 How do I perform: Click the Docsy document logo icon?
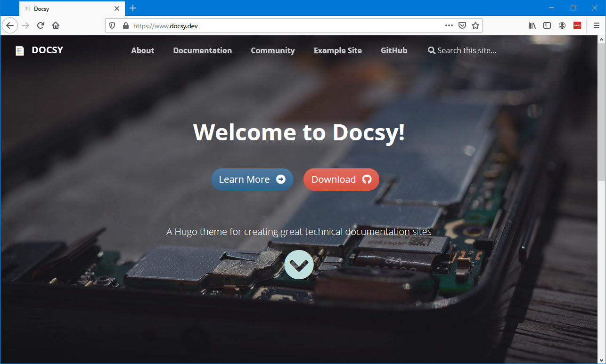tap(20, 51)
